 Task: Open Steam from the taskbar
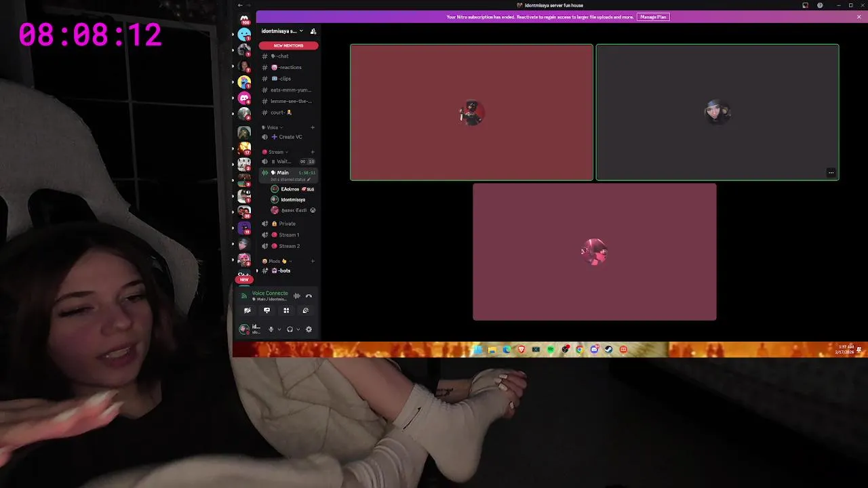click(x=608, y=350)
